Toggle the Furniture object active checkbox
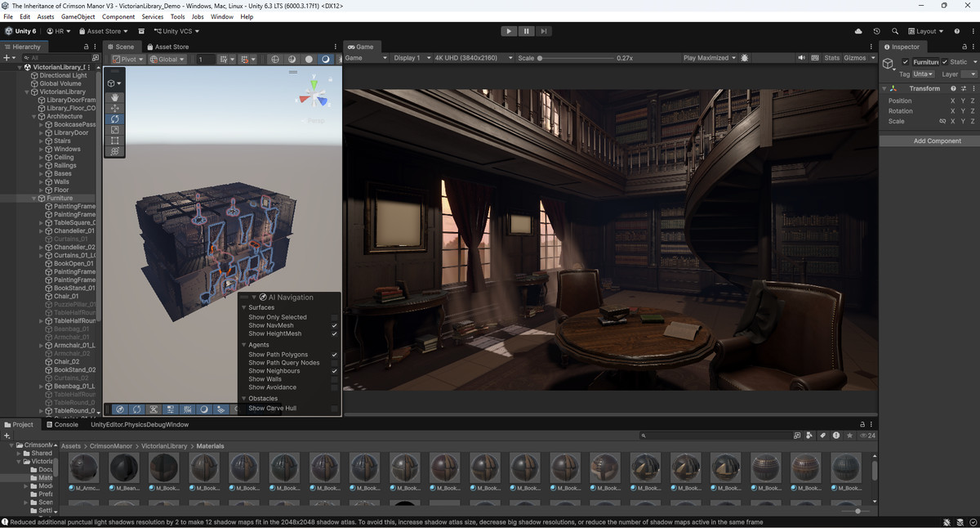The width and height of the screenshot is (980, 528). [x=906, y=62]
